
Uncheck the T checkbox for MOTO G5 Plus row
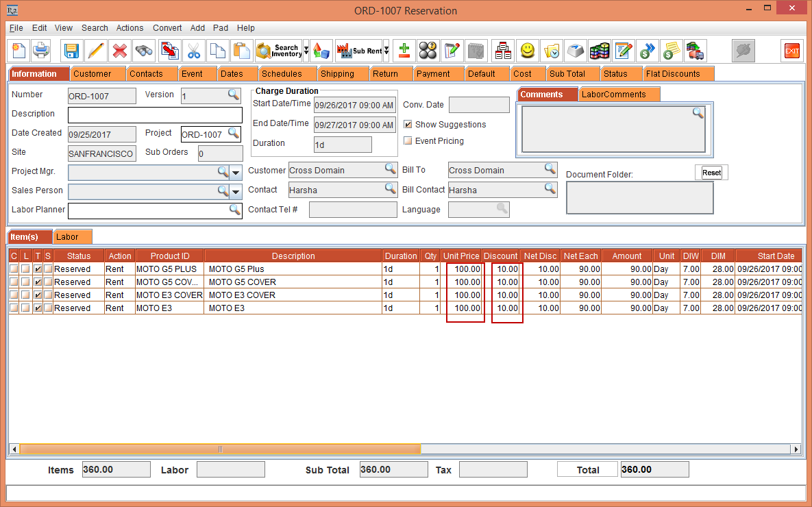click(38, 269)
